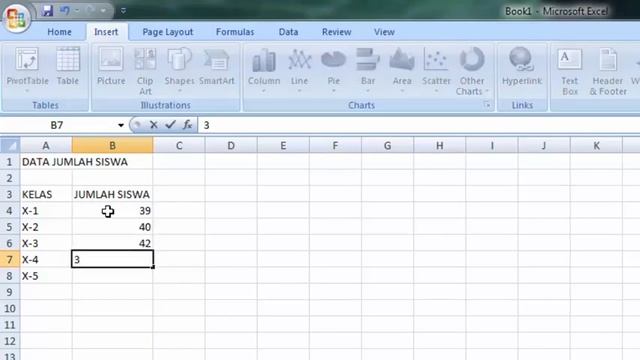Viewport: 640px width, 360px height.
Task: Select the Insert tab
Action: 106,32
